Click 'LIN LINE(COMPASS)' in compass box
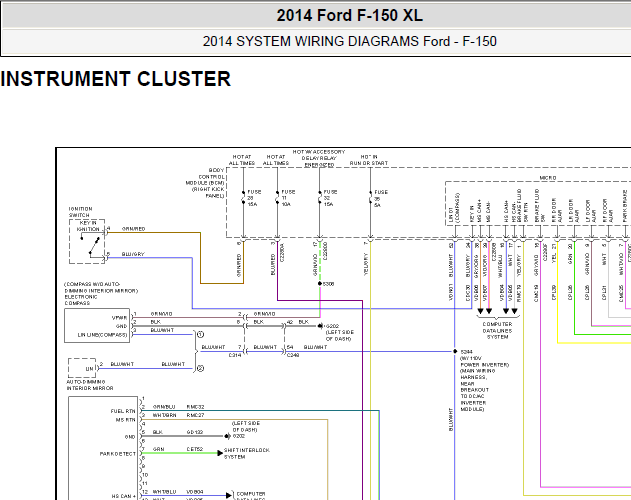Screen dimensions: 631x500 [x=102, y=335]
